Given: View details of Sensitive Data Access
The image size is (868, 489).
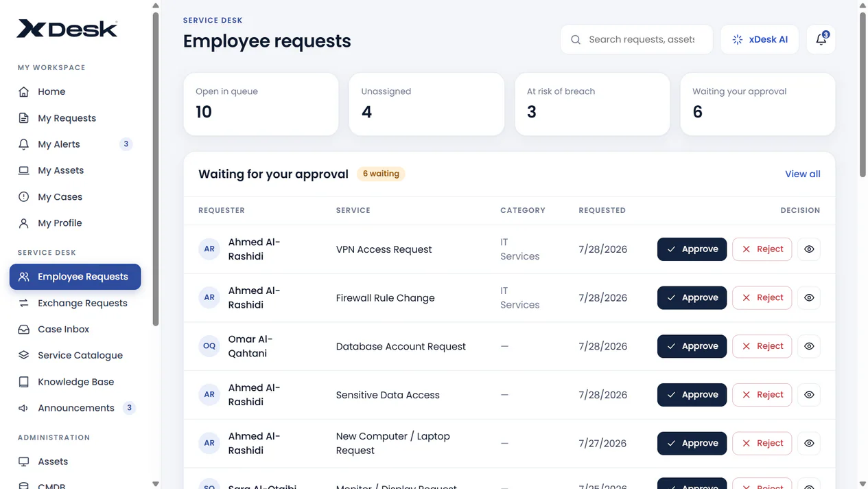Looking at the screenshot, I should (809, 395).
